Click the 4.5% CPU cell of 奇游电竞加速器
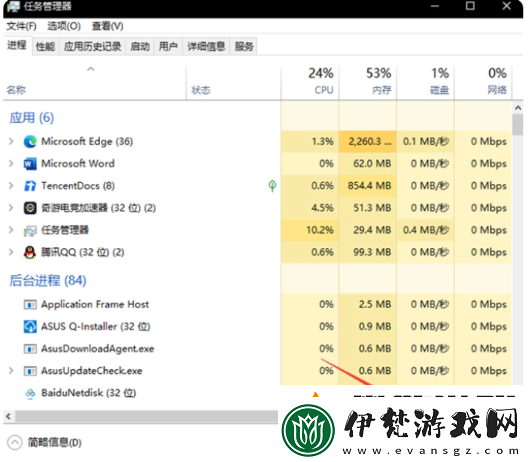Screen dimensions: 528x462 [x=310, y=208]
